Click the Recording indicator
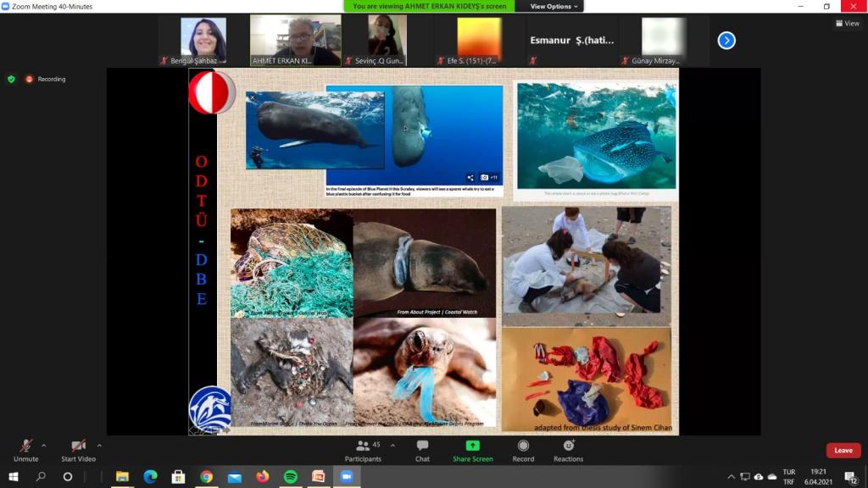The height and width of the screenshot is (488, 868). pos(46,79)
